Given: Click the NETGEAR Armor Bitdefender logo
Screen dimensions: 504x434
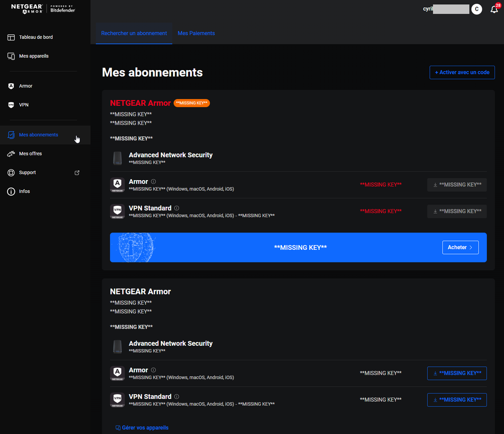Looking at the screenshot, I should pyautogui.click(x=43, y=9).
